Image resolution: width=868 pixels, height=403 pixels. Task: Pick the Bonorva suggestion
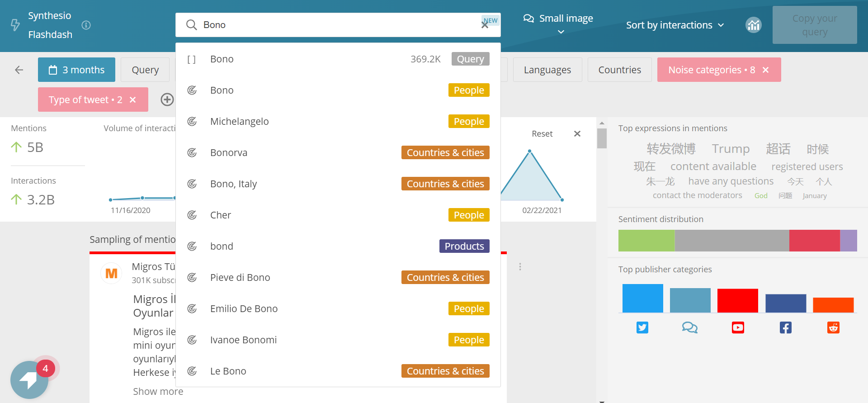point(338,153)
